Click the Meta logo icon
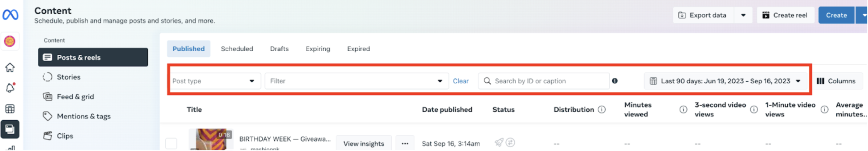This screenshot has height=151, width=868. point(10,15)
